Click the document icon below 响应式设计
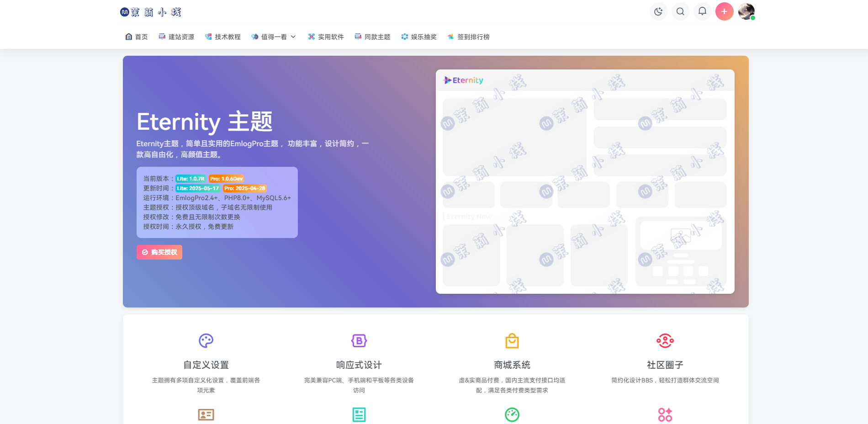Image resolution: width=868 pixels, height=424 pixels. [359, 414]
